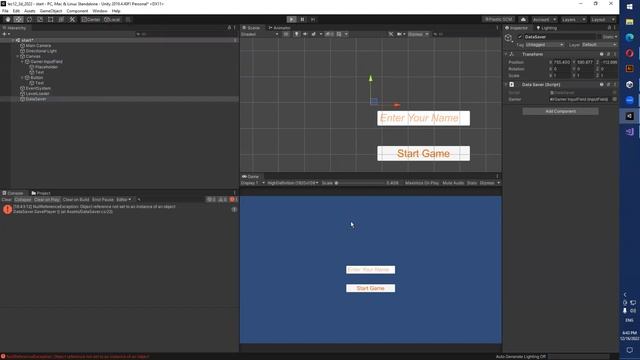This screenshot has width=640, height=360.
Task: Open scene tools settings wrench icon
Action: 391,34
